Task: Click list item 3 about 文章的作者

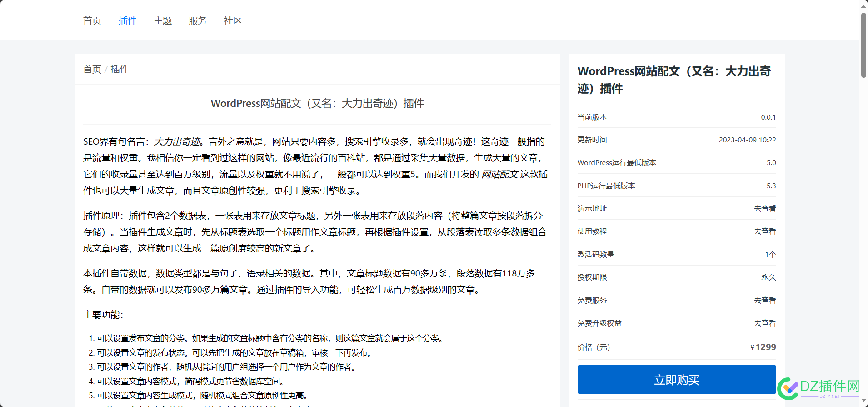Action: tap(226, 367)
